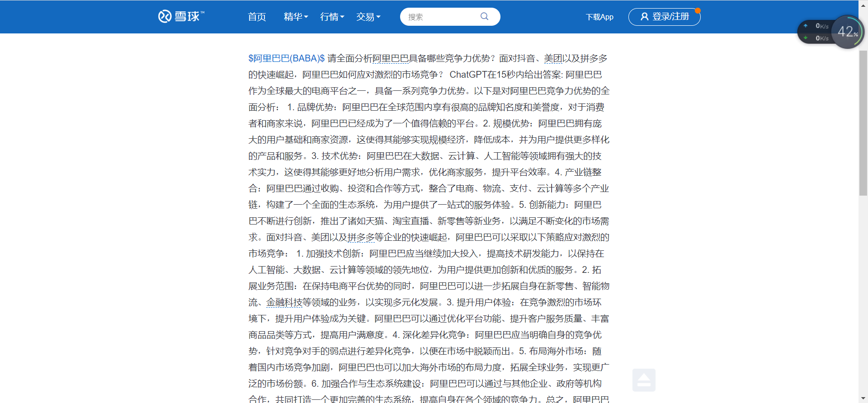This screenshot has width=868, height=403.
Task: Focus the 搜索 search input field
Action: pyautogui.click(x=441, y=17)
